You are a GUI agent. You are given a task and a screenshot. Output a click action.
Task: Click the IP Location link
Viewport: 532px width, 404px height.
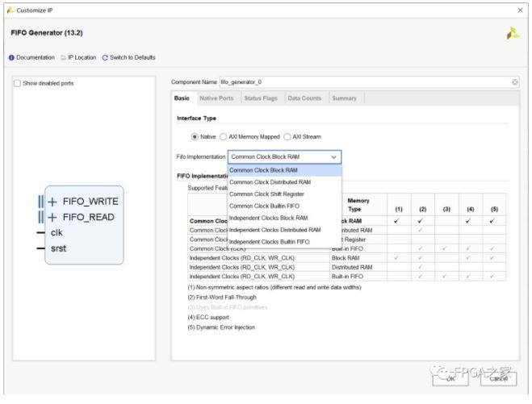(x=82, y=57)
